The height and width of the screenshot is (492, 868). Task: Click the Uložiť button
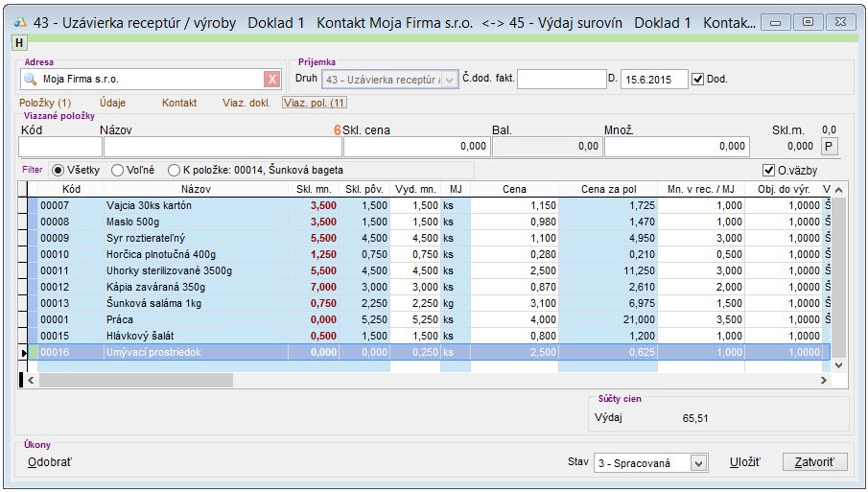click(x=744, y=462)
